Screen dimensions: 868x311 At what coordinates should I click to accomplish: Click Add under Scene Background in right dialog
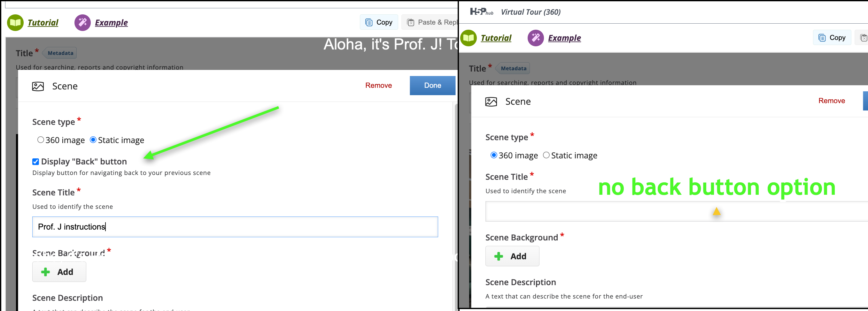(513, 256)
